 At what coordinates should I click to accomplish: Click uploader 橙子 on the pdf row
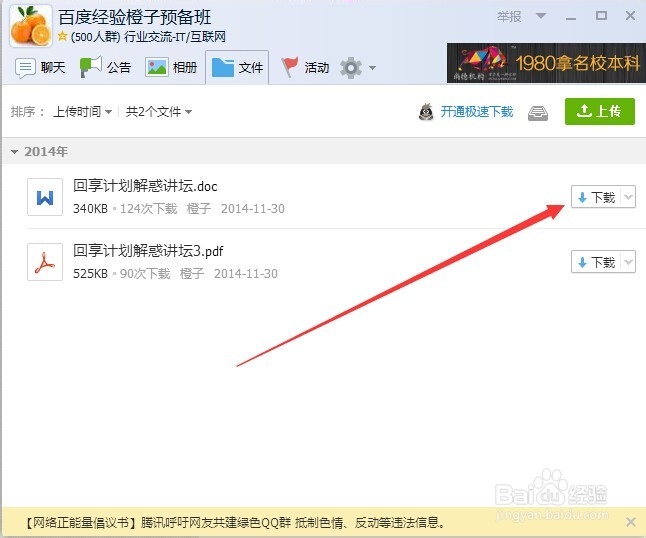coord(192,274)
